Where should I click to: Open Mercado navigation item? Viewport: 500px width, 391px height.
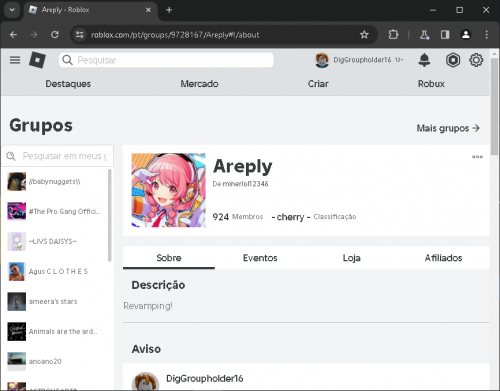click(199, 84)
